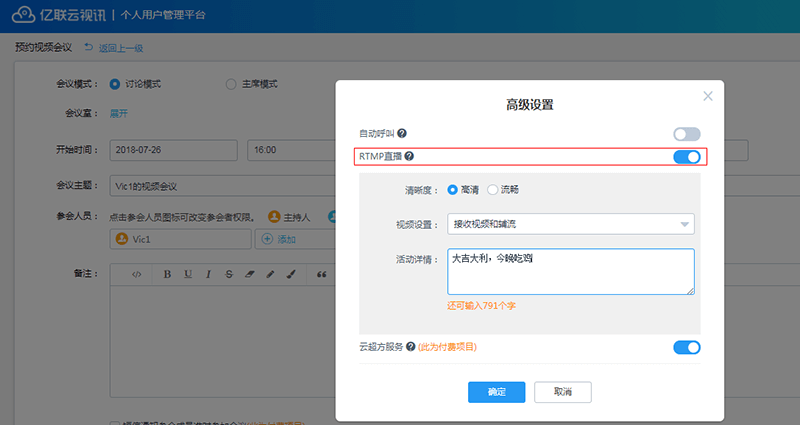Open the start date picker 2018-07-26
This screenshot has width=800, height=425.
click(x=173, y=150)
